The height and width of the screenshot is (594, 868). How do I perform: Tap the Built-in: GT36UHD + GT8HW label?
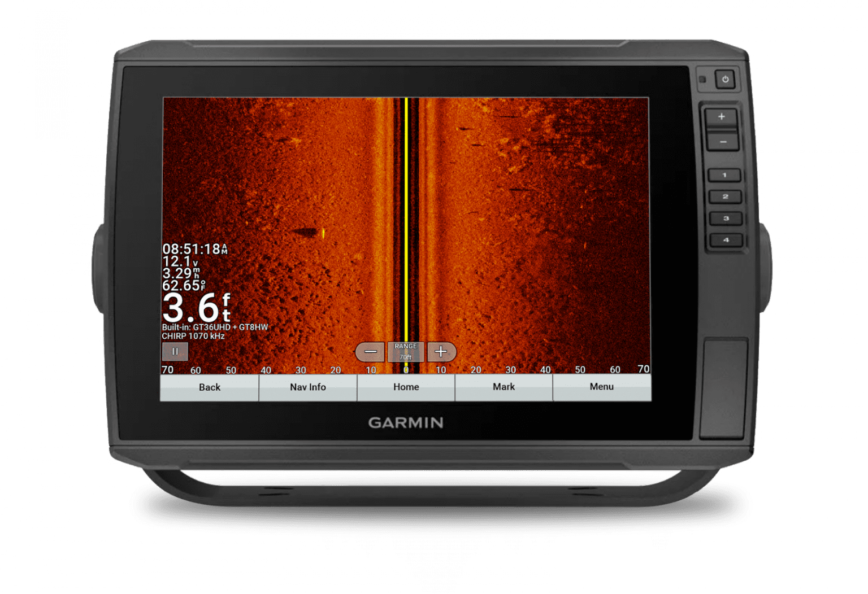[215, 327]
